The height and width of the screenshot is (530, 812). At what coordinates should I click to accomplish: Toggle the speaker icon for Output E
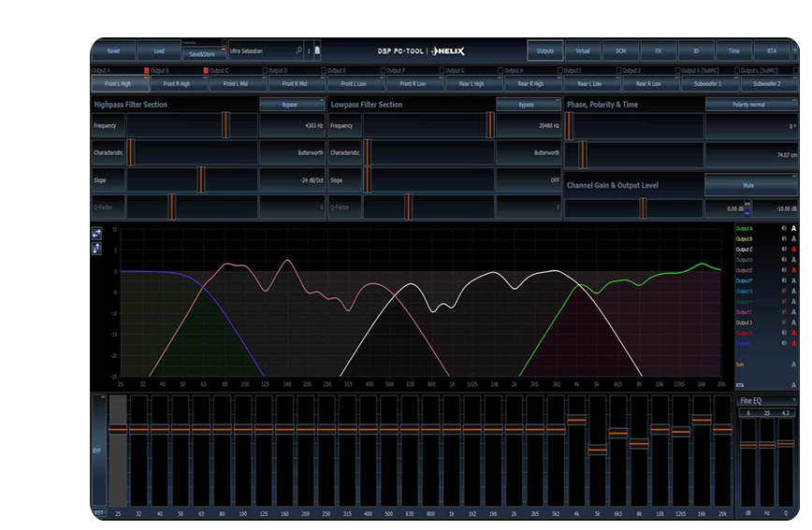click(783, 270)
